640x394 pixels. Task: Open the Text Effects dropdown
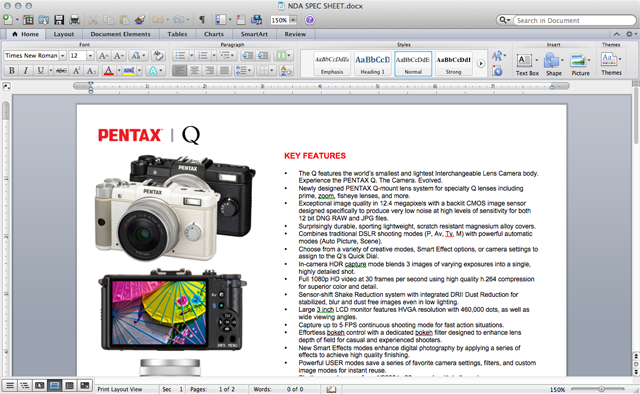[x=156, y=71]
